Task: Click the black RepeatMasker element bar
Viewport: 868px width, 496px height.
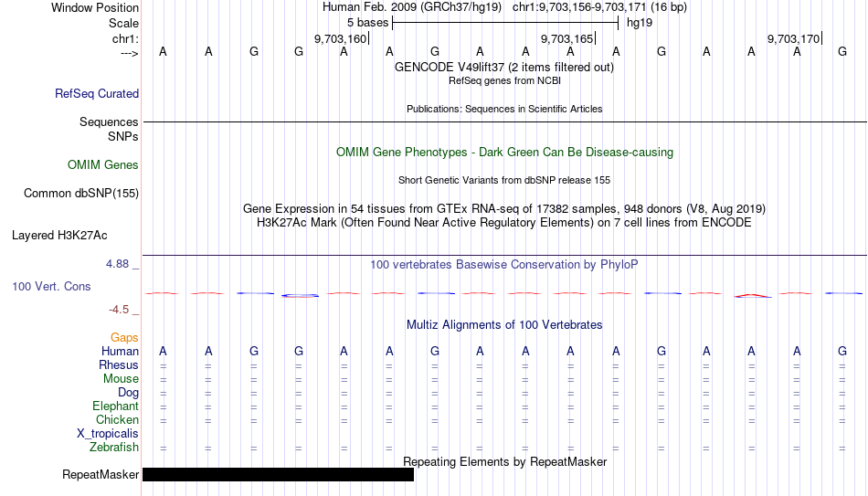Action: [278, 474]
